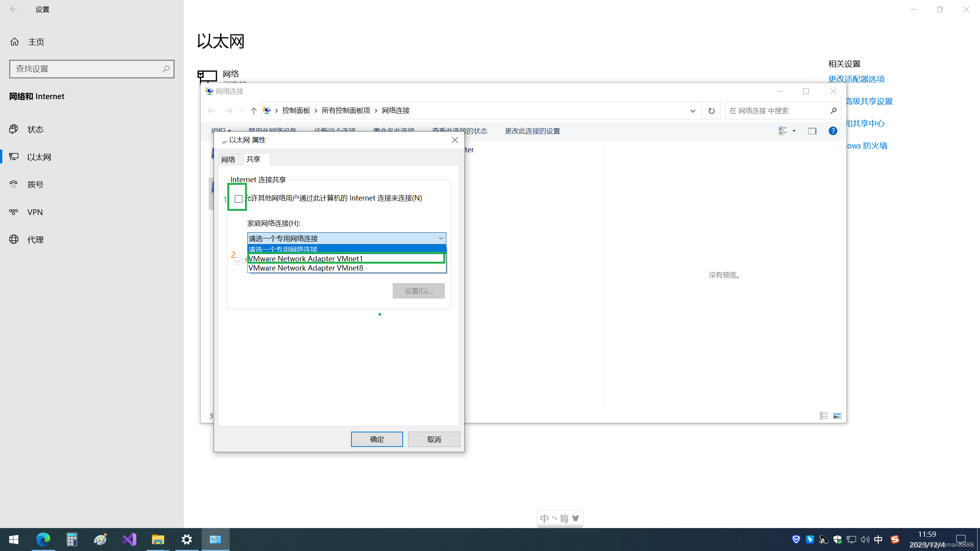Open help in Network Connections window

(x=833, y=131)
